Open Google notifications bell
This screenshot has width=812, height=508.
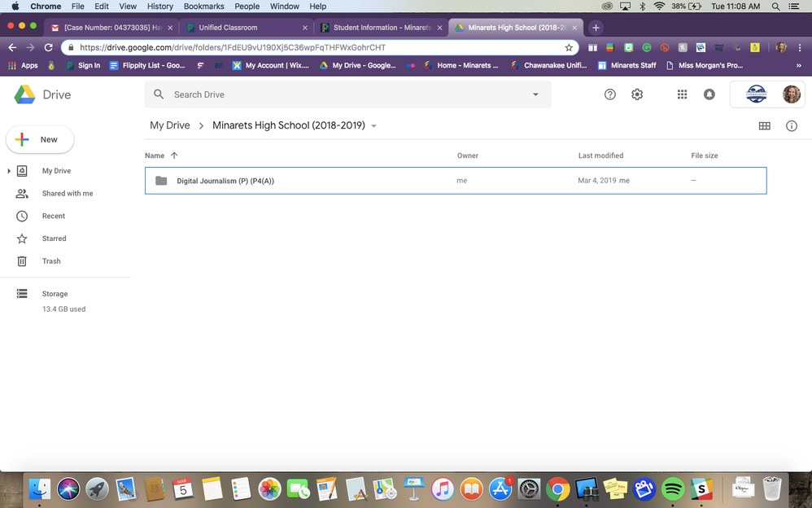pyautogui.click(x=709, y=94)
